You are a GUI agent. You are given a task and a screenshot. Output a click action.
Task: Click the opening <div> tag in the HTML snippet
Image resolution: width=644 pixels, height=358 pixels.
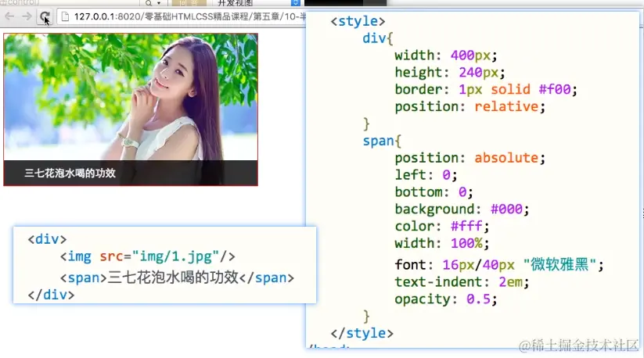coord(47,239)
